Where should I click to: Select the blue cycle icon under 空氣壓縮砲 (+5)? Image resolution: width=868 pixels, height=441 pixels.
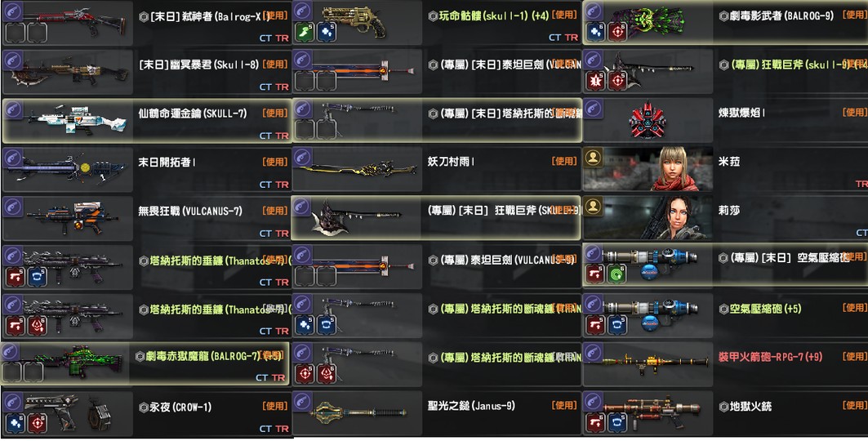pyautogui.click(x=617, y=325)
